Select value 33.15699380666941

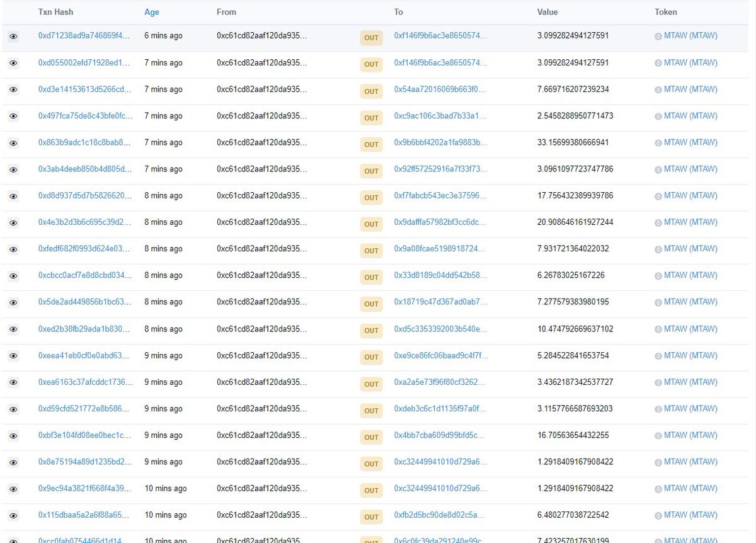coord(573,142)
